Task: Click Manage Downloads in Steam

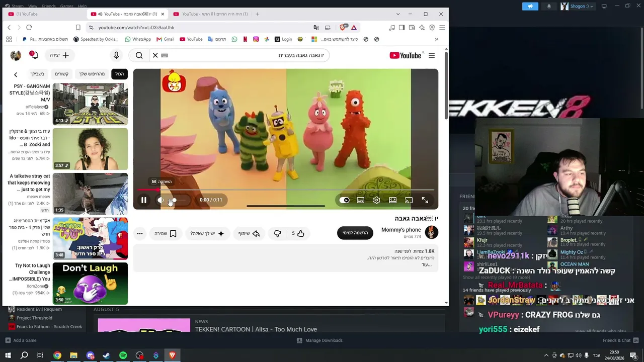Action: pyautogui.click(x=319, y=340)
